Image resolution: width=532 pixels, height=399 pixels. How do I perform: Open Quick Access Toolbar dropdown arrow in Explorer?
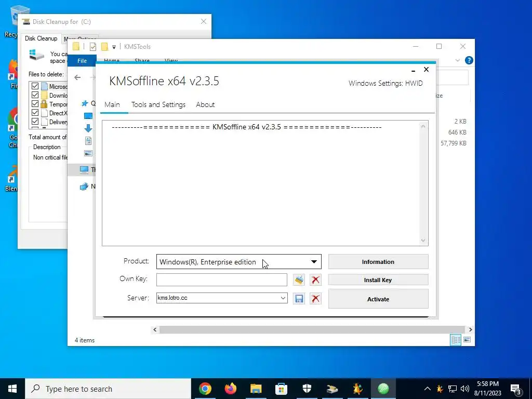pos(114,47)
